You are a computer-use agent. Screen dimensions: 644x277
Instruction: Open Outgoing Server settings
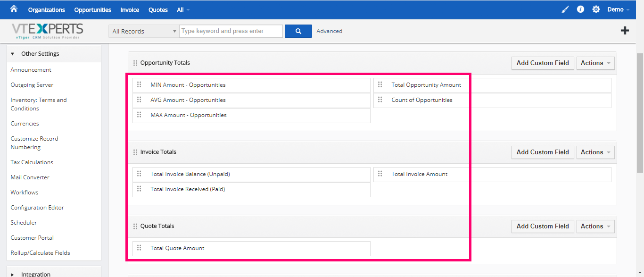click(32, 85)
